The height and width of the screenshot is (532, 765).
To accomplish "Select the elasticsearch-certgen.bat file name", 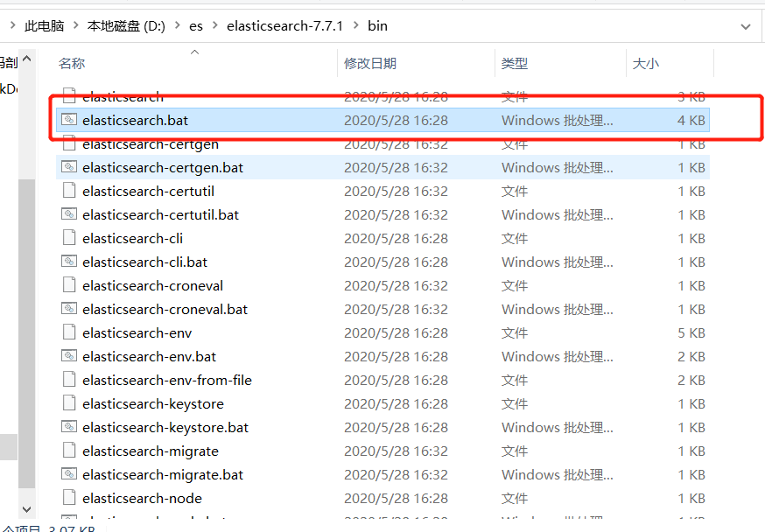I will pyautogui.click(x=163, y=168).
